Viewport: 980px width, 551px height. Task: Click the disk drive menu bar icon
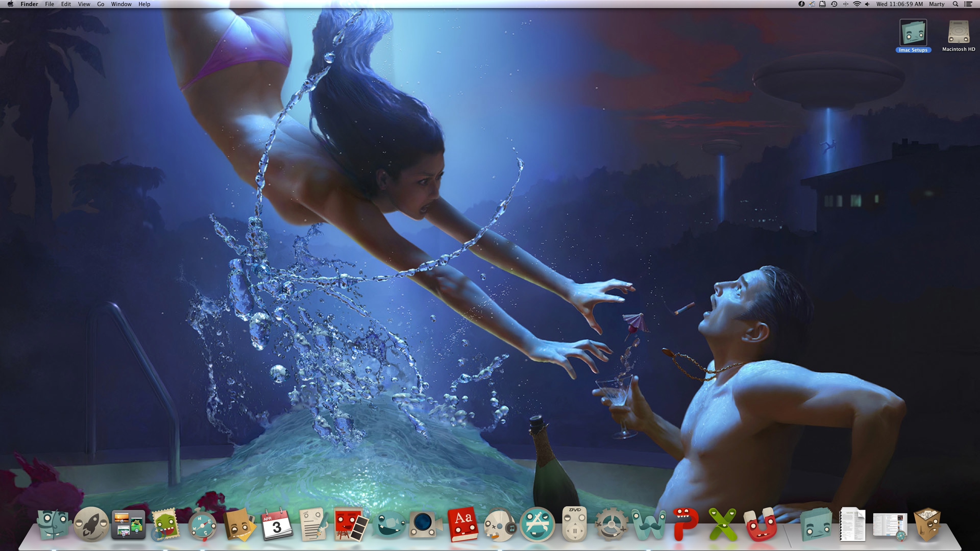click(822, 4)
